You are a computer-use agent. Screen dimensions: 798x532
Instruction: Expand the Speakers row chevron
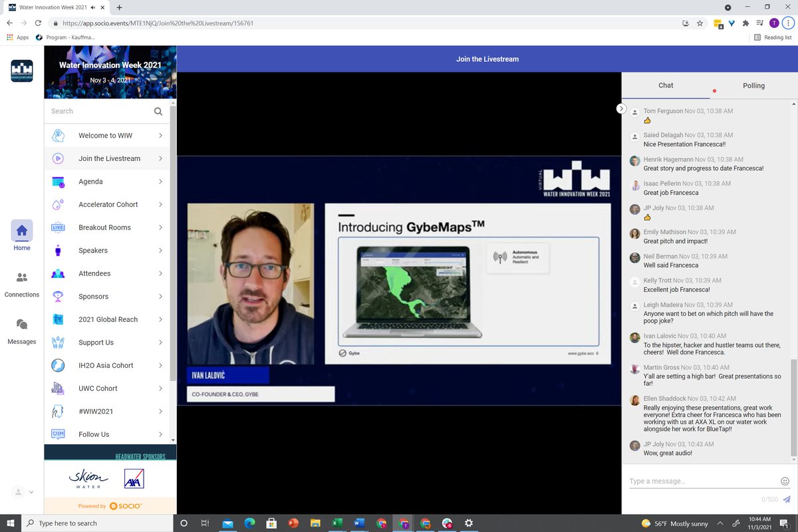[x=161, y=251]
